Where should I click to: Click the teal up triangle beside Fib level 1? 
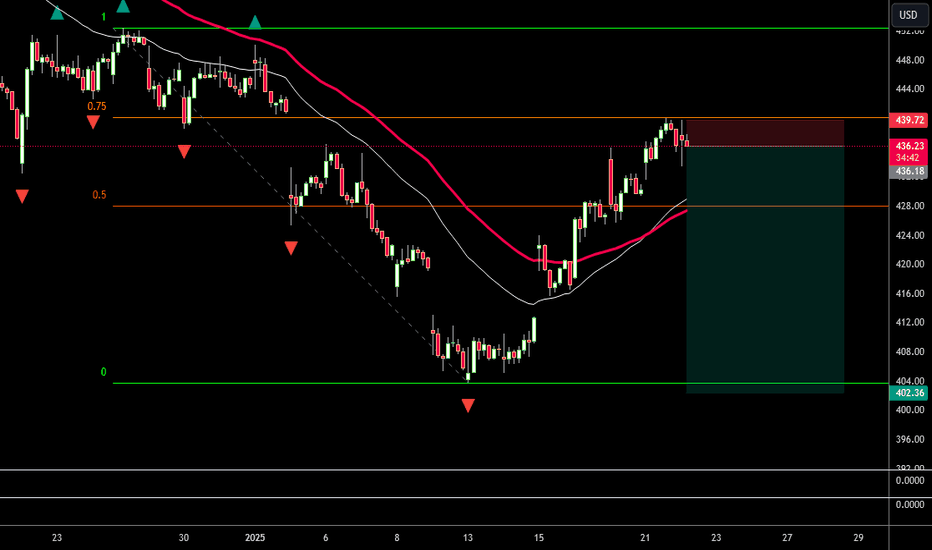pos(123,7)
